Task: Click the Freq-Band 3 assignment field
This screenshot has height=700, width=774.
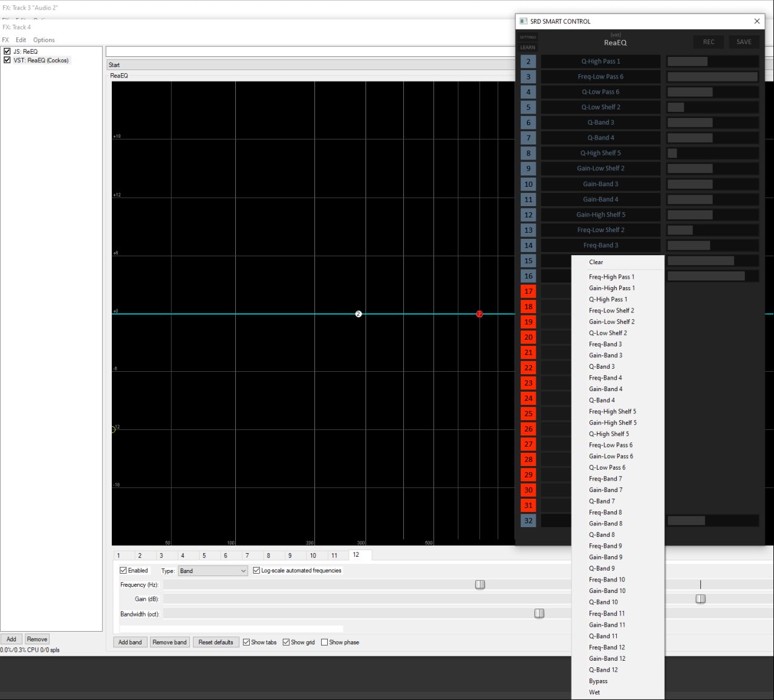Action: point(601,245)
